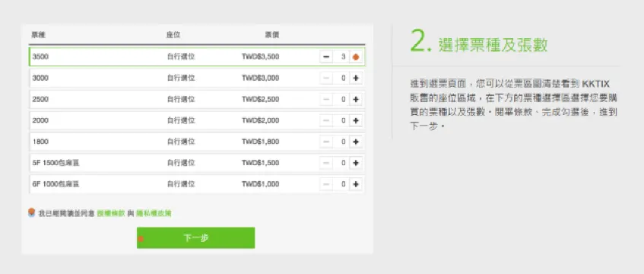Focus the quantity field in the 2500 row

point(341,99)
